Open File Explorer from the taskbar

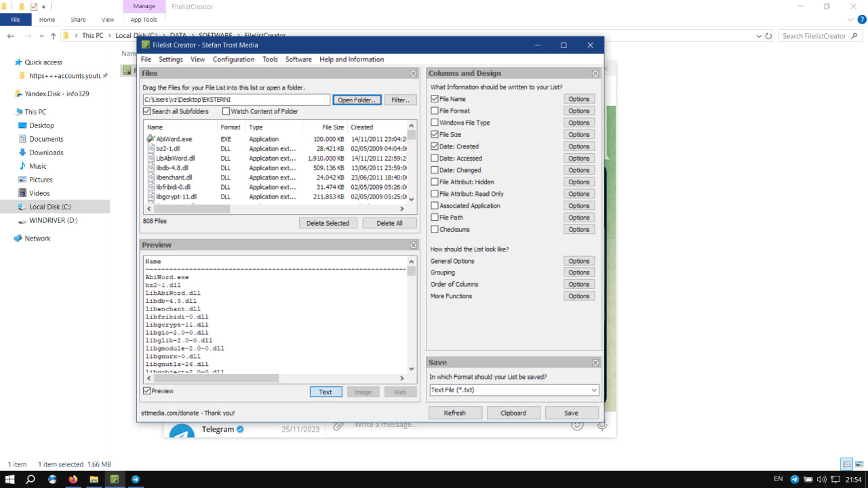94,479
